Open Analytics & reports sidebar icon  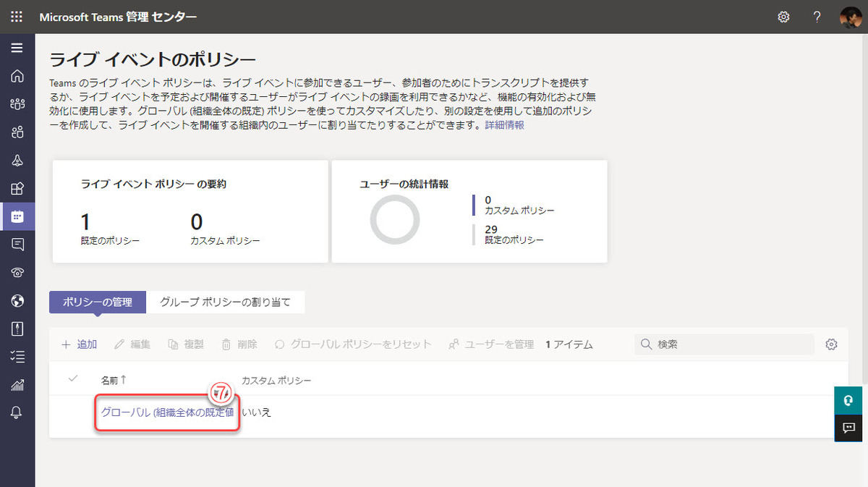(17, 385)
